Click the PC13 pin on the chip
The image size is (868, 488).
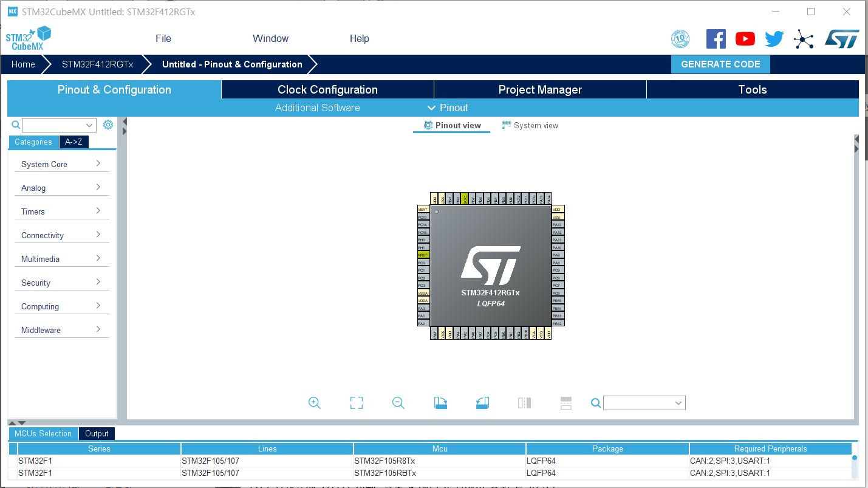[x=423, y=217]
